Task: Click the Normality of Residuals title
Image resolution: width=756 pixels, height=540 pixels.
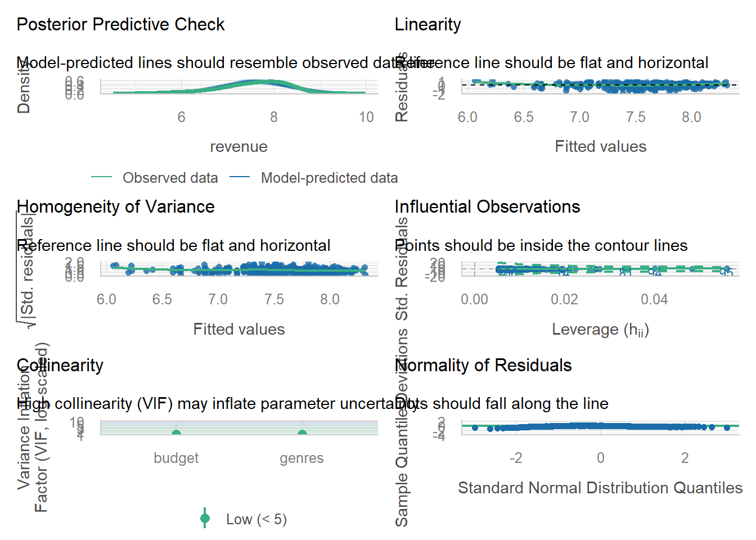Action: [x=483, y=365]
